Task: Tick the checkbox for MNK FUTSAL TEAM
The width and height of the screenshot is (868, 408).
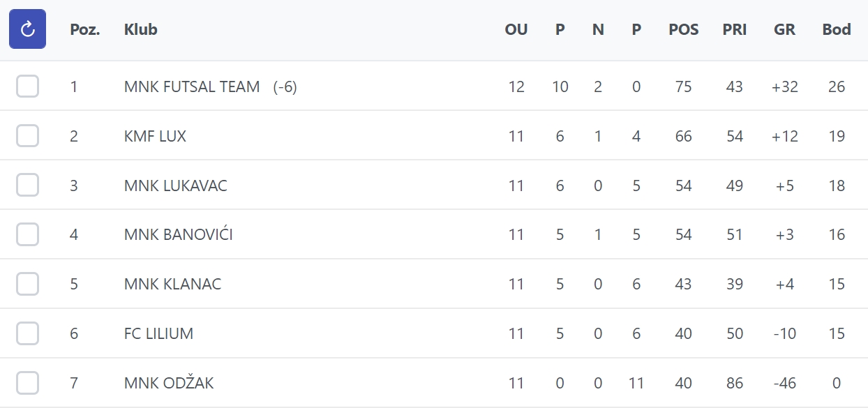Action: click(27, 86)
